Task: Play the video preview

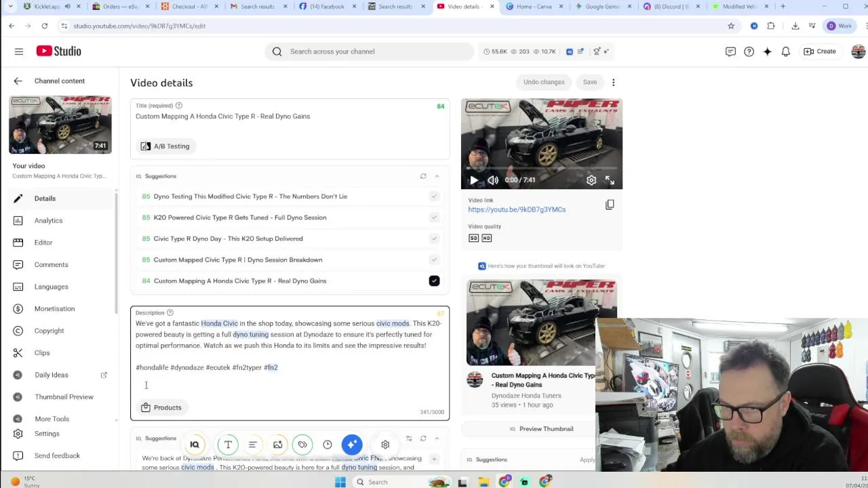Action: 473,180
